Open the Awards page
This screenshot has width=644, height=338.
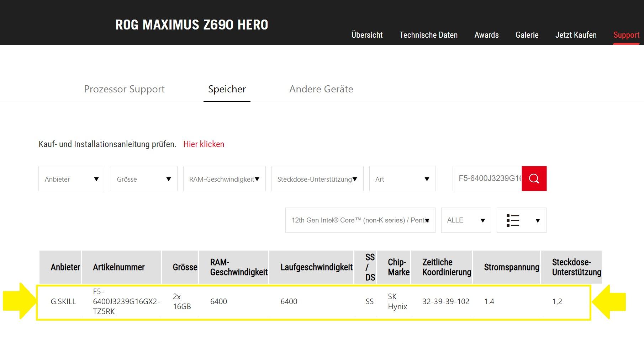coord(486,35)
